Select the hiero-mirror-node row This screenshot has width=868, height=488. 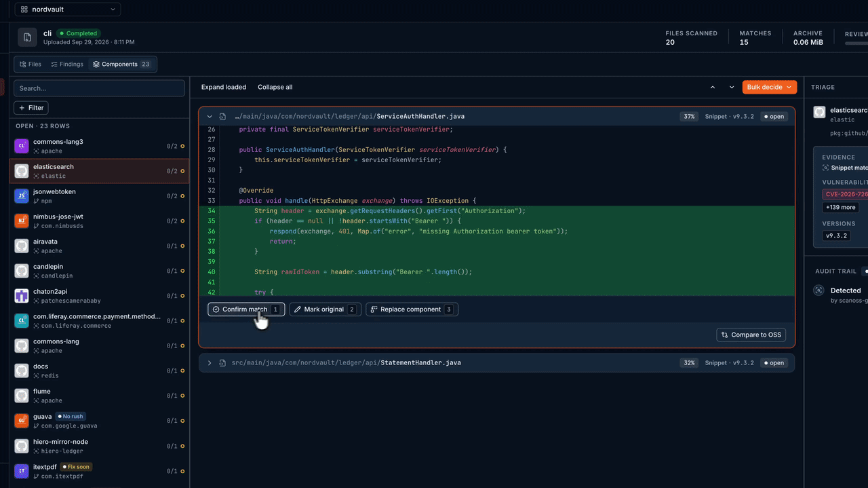[99, 446]
